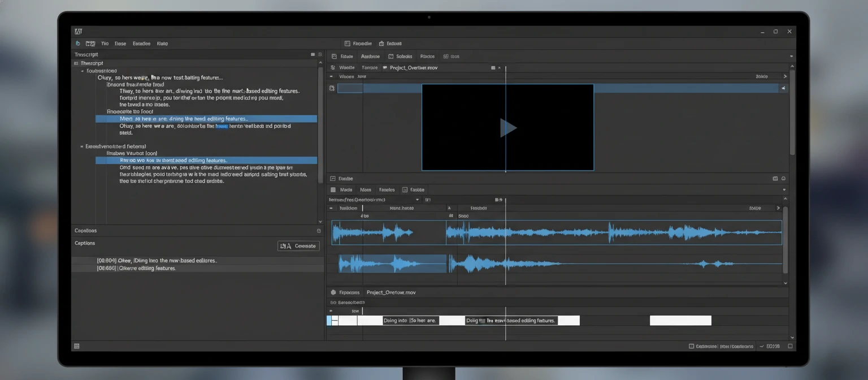The width and height of the screenshot is (868, 380).
Task: Click the Play button in the program monitor
Action: (507, 128)
